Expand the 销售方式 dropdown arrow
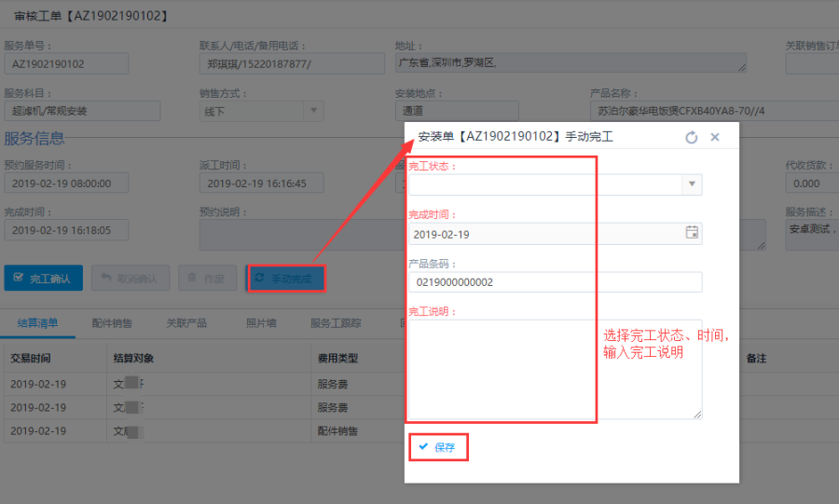 (x=313, y=111)
